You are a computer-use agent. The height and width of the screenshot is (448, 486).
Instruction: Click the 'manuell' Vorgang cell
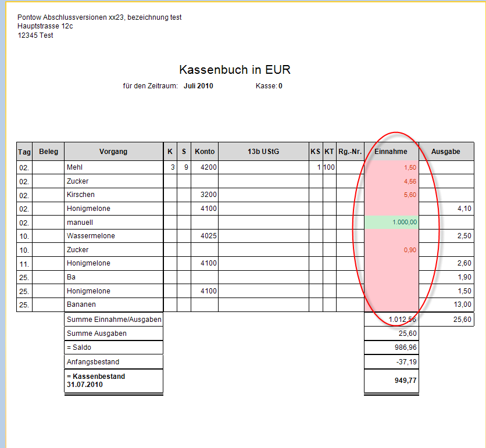[113, 223]
